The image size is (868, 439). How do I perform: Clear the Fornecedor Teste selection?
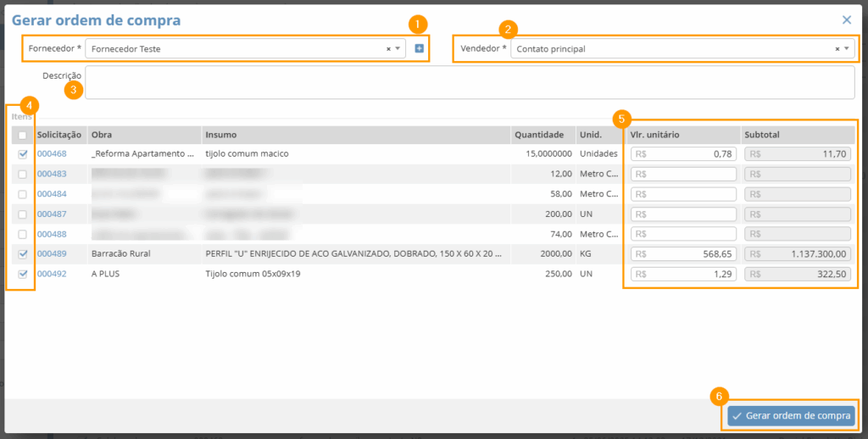tap(388, 49)
